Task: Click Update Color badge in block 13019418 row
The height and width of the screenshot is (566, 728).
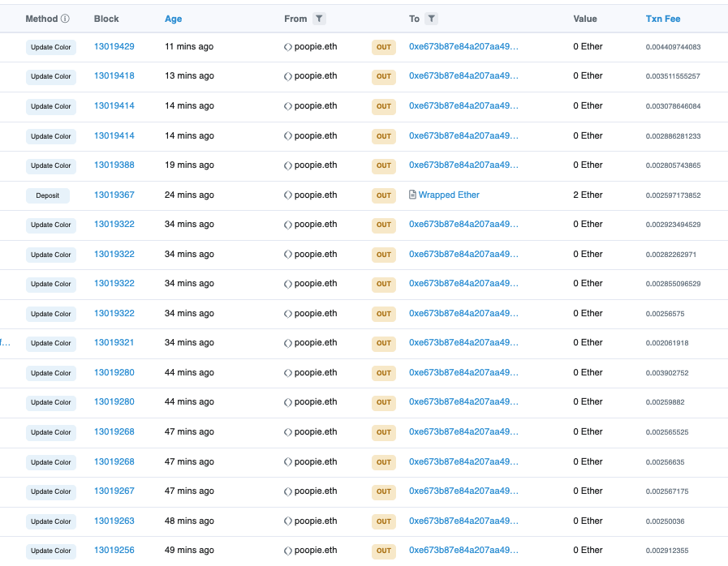Action: click(51, 76)
